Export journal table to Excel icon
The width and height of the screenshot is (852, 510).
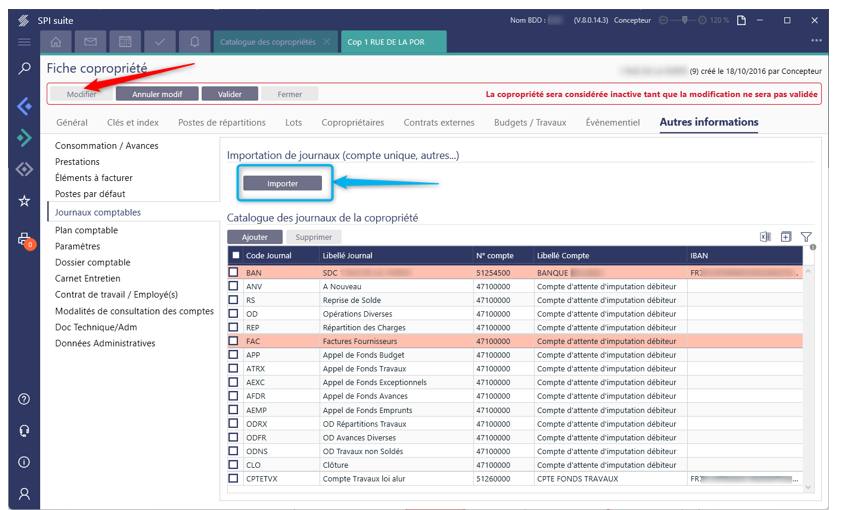(x=765, y=237)
